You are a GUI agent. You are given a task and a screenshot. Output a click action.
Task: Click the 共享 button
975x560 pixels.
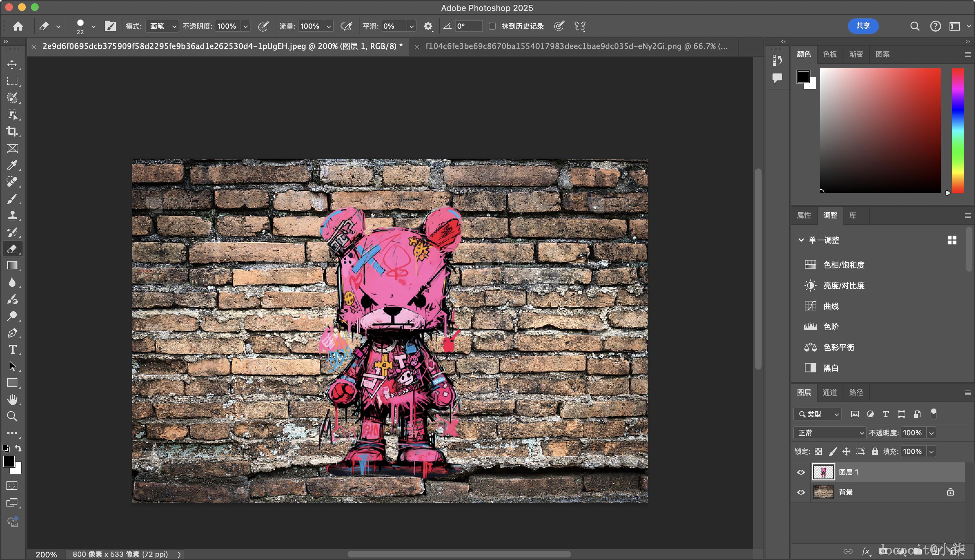863,26
